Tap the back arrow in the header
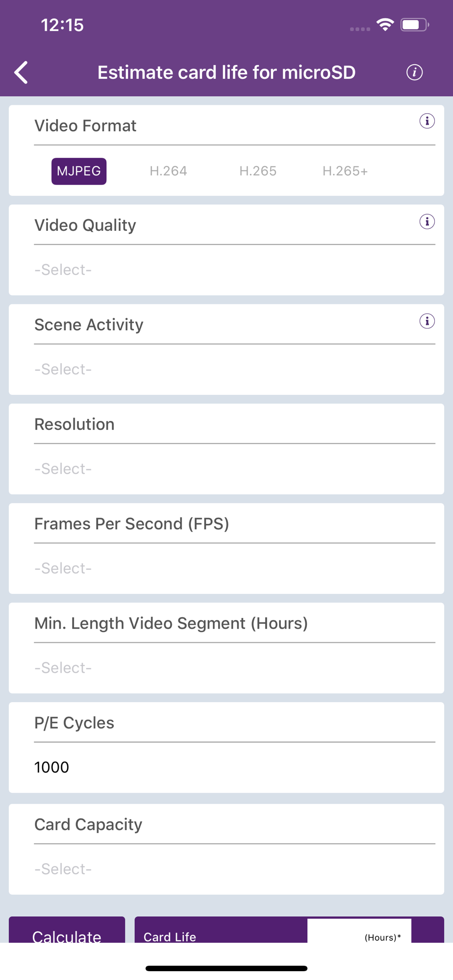The width and height of the screenshot is (453, 980). tap(21, 73)
